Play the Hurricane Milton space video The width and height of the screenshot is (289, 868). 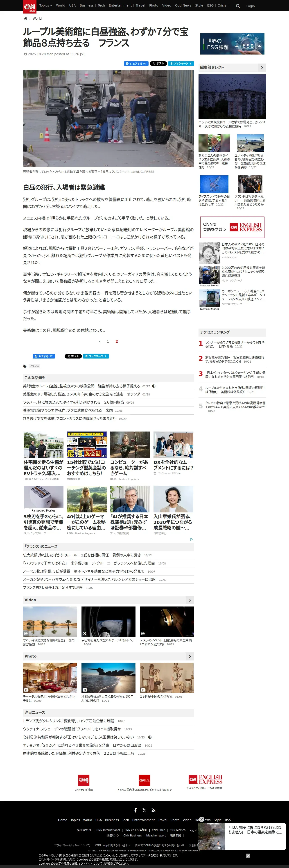(108, 622)
